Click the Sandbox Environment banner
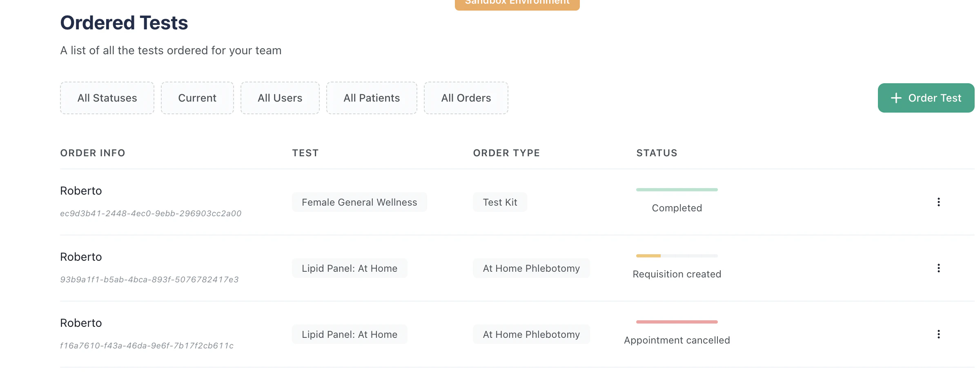This screenshot has height=377, width=980. tap(517, 3)
